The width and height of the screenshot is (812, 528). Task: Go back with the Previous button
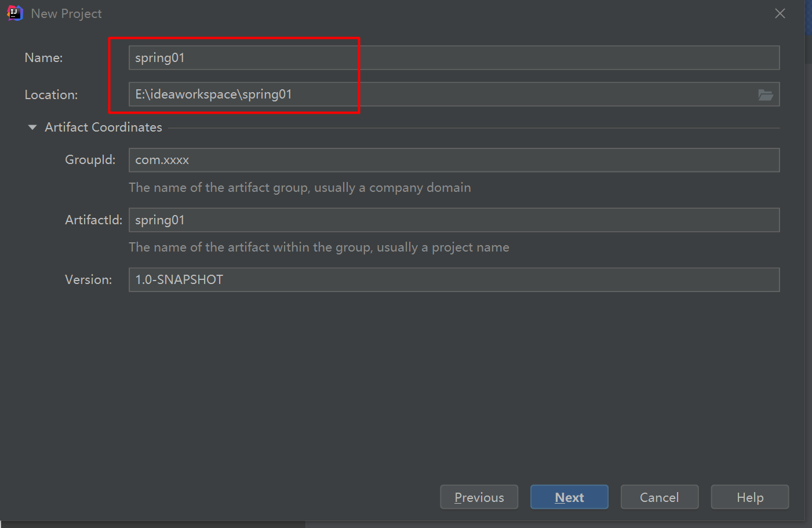(x=479, y=497)
